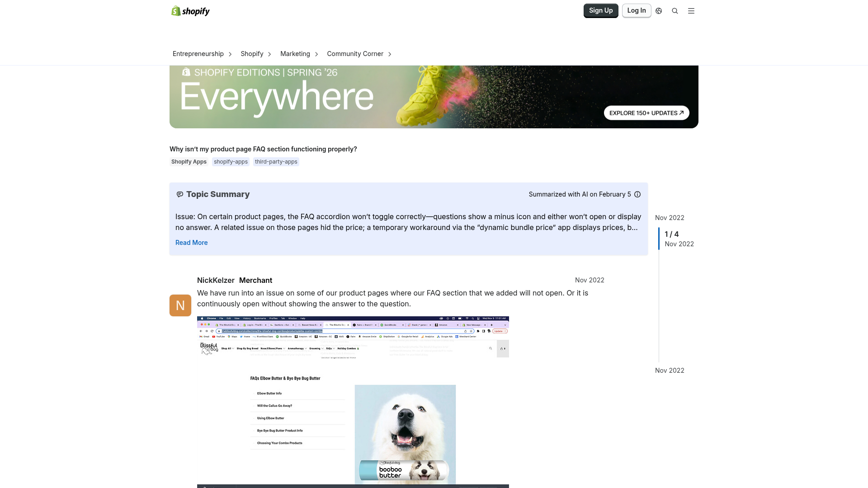The width and height of the screenshot is (868, 488).
Task: Open the topic title about FAQ section
Action: click(x=263, y=149)
